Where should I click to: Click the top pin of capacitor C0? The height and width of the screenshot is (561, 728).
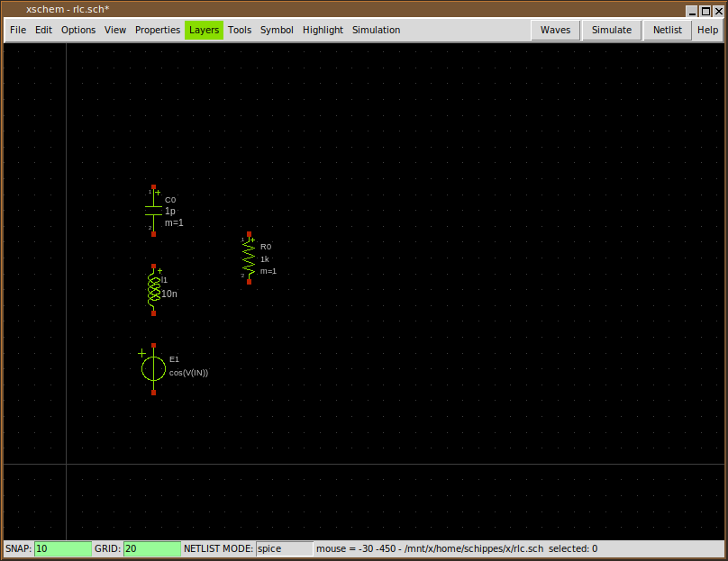click(153, 187)
